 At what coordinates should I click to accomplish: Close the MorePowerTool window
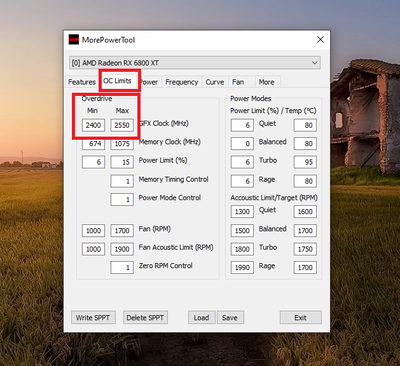pos(320,40)
